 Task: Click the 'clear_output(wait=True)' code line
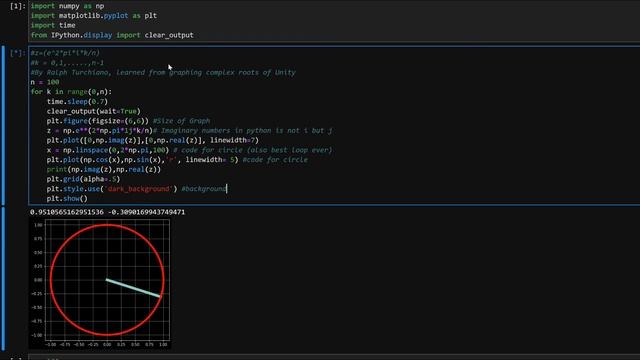(93, 111)
